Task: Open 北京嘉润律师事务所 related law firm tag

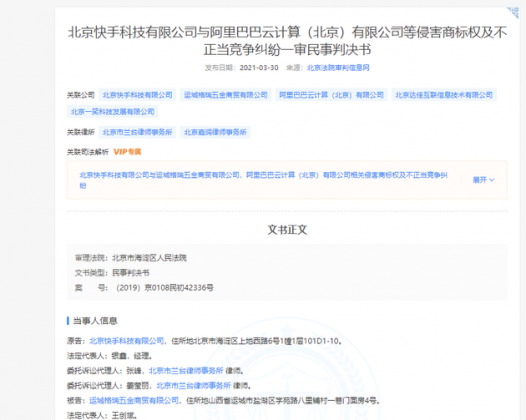Action: pyautogui.click(x=215, y=132)
